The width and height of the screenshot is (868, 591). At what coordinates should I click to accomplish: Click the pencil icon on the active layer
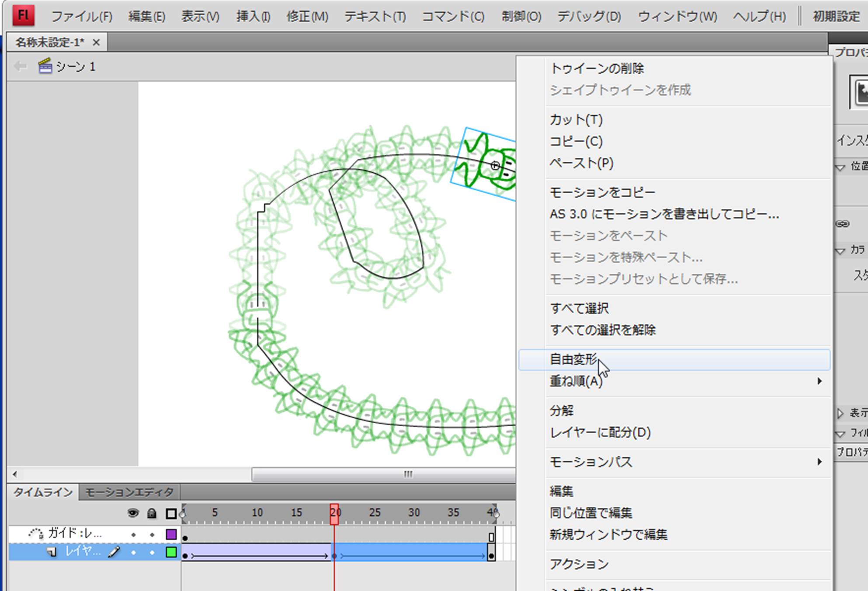114,552
